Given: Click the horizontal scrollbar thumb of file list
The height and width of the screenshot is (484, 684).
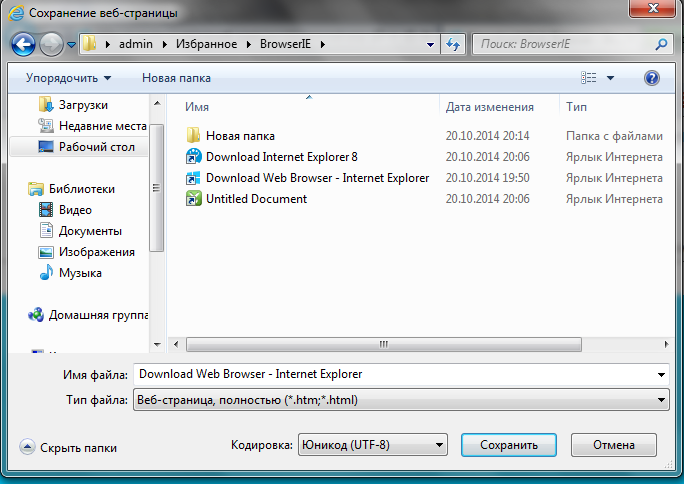Looking at the screenshot, I should (x=383, y=344).
